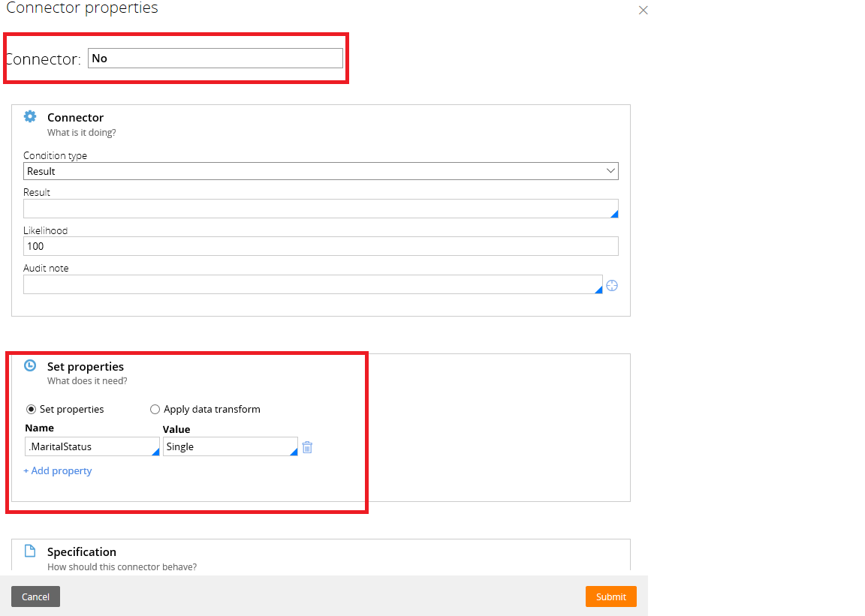
Task: Click the Likelihood label
Action: click(45, 230)
